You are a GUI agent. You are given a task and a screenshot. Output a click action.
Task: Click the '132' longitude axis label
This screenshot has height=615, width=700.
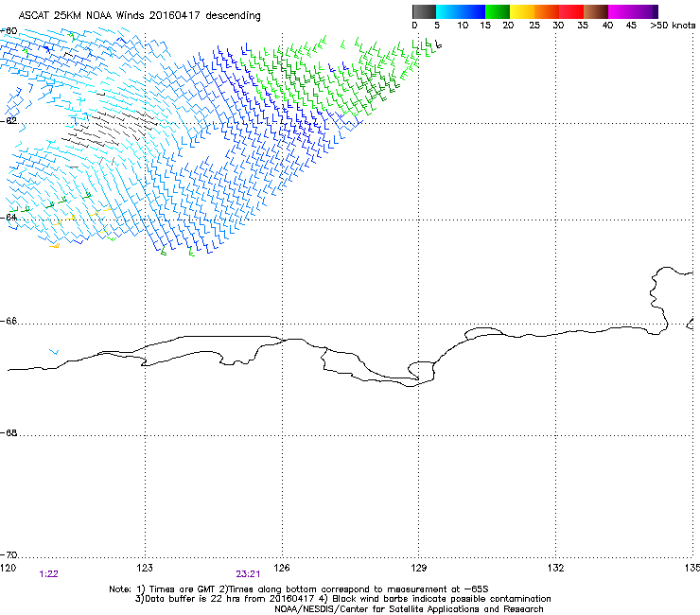click(556, 568)
